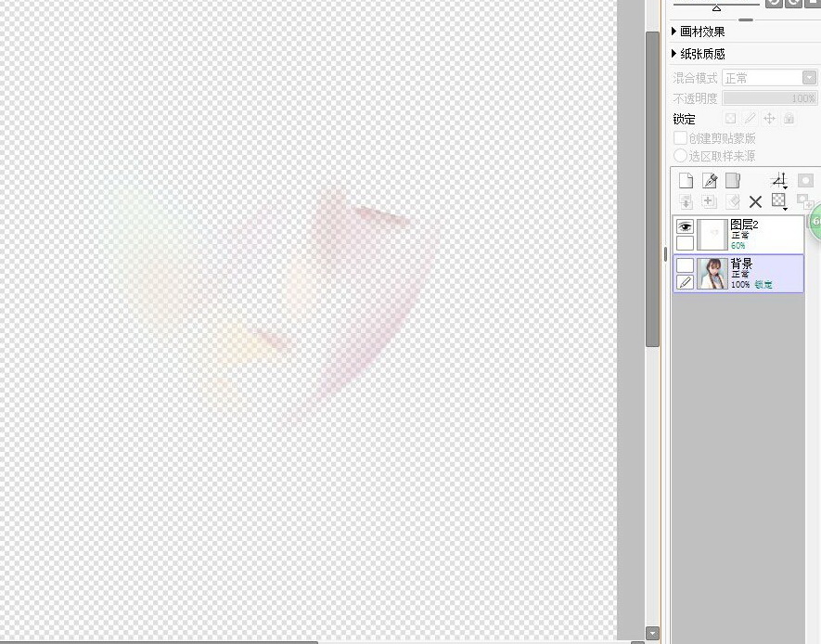Click the triangle handle on the top slider

click(x=716, y=7)
